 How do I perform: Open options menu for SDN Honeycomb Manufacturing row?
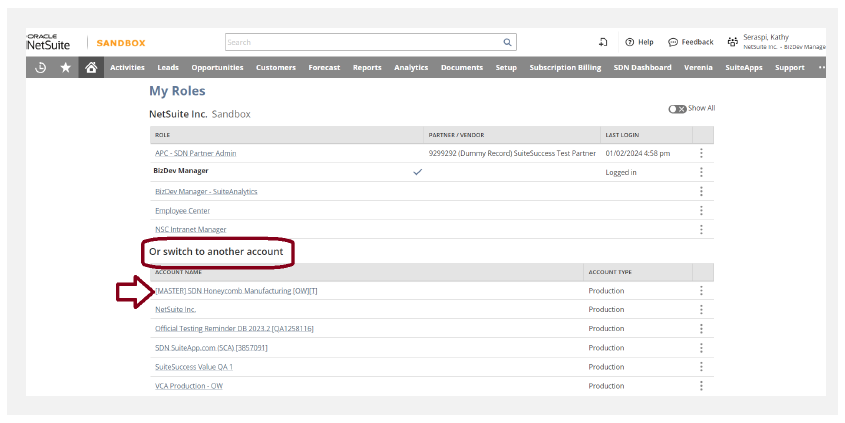click(701, 290)
